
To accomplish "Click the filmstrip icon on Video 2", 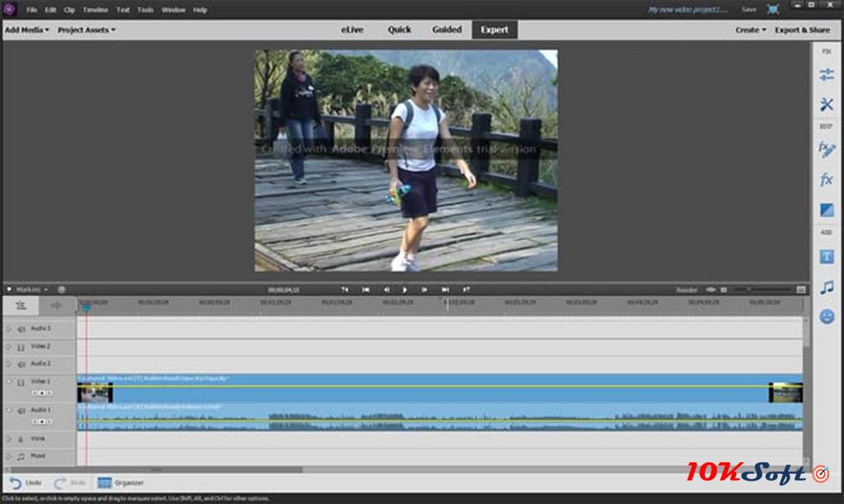I will [x=21, y=347].
